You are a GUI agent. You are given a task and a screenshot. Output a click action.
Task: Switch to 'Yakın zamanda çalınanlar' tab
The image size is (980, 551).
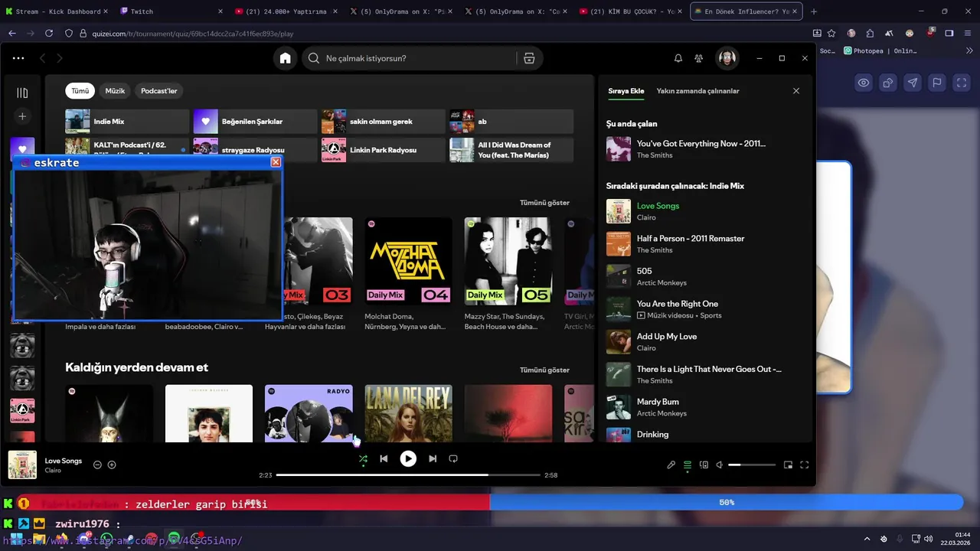coord(697,91)
